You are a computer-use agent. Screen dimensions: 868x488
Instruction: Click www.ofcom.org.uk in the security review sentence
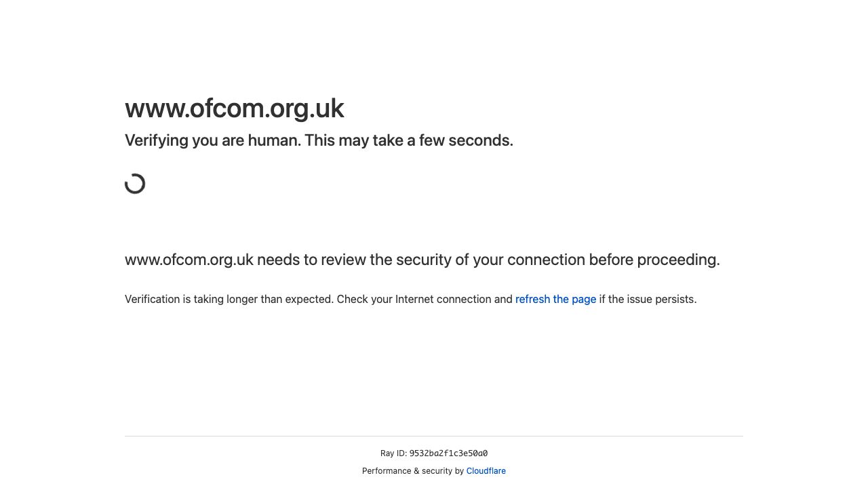tap(189, 260)
